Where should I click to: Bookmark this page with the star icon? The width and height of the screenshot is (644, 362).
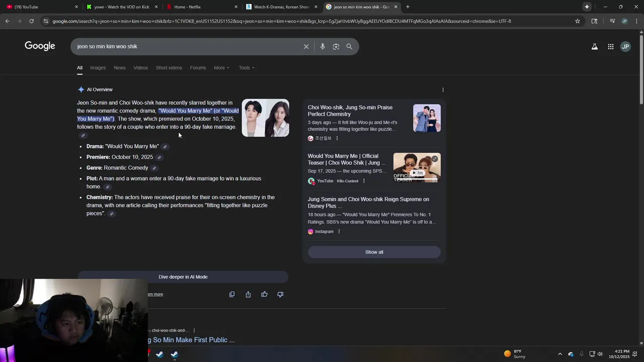pos(578,21)
